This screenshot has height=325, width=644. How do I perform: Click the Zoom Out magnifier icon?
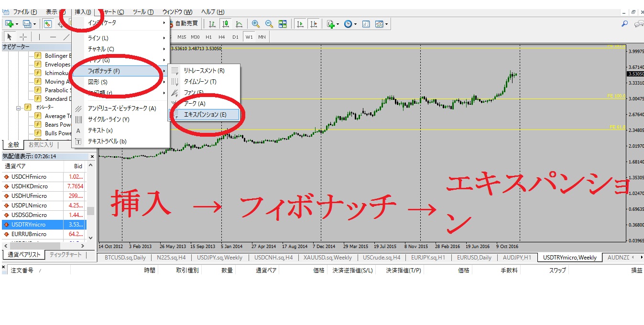click(269, 23)
